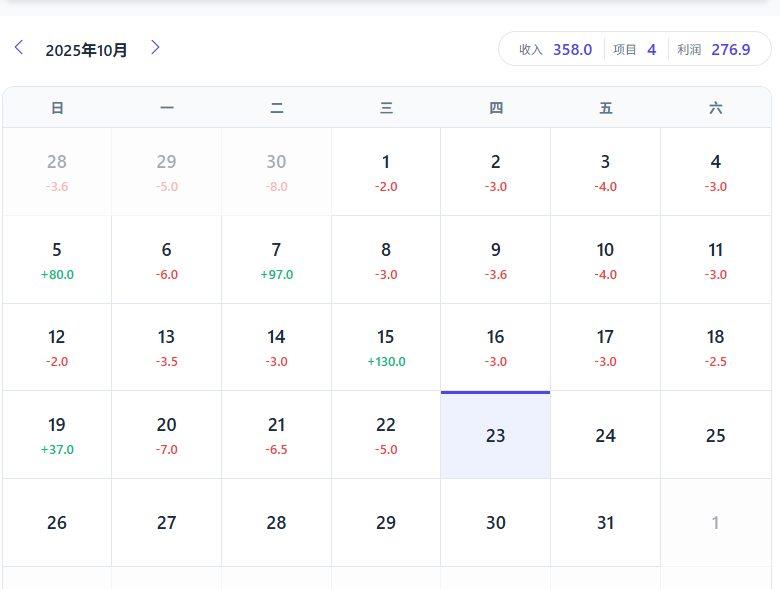780x589 pixels.
Task: Go to previous month arrow
Action: (x=19, y=48)
